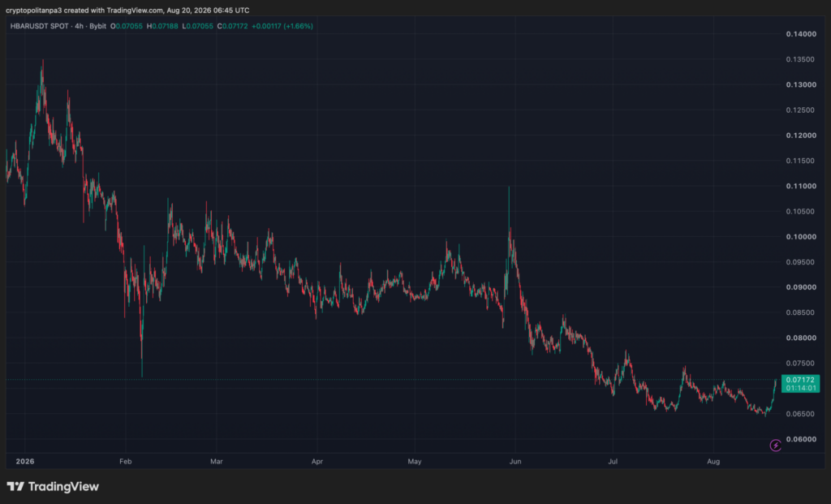Image resolution: width=831 pixels, height=504 pixels.
Task: Click the Aug label on time axis
Action: (713, 462)
